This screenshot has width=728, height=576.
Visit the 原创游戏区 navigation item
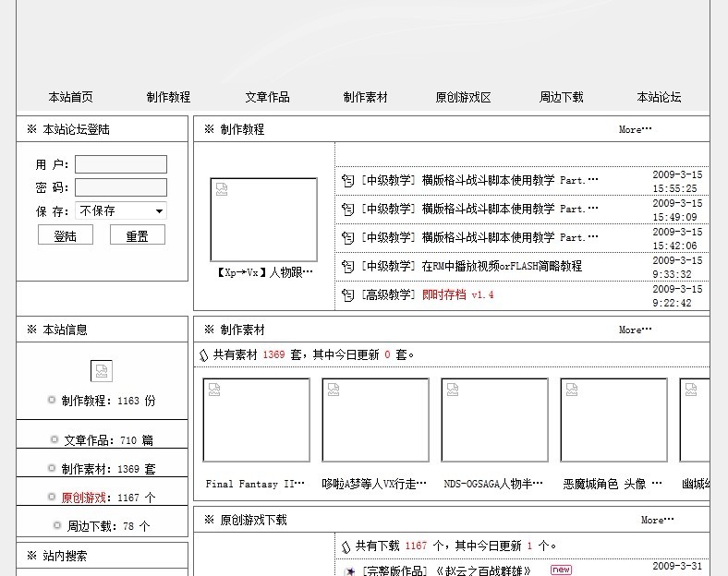point(464,97)
